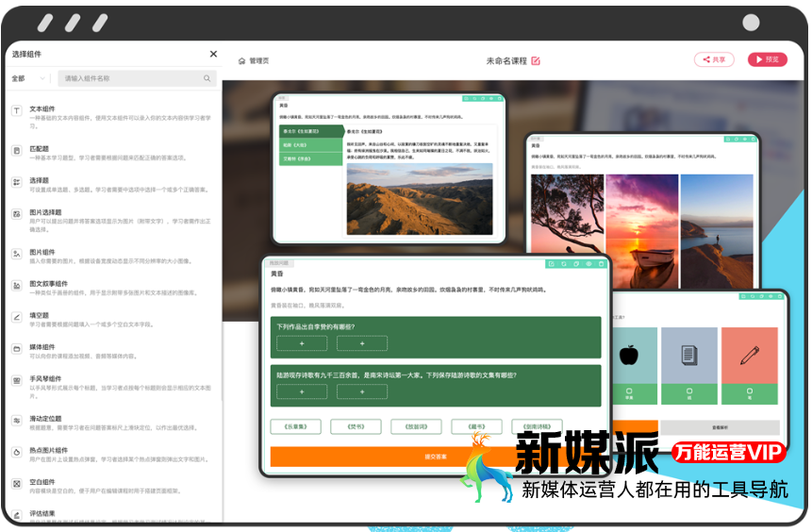
Task: Choose the 匹配题 matching question icon
Action: click(17, 151)
